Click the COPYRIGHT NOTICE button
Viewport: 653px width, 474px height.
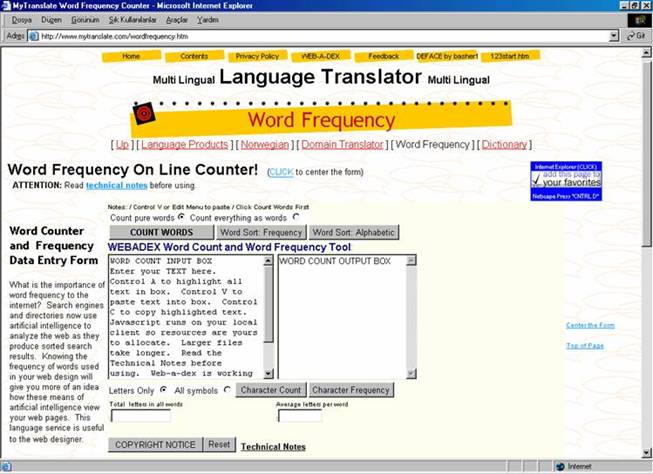[x=155, y=444]
